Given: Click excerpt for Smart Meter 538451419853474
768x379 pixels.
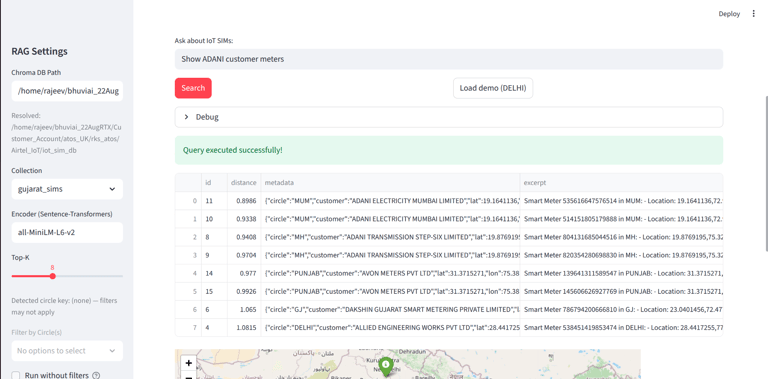Looking at the screenshot, I should pos(621,328).
